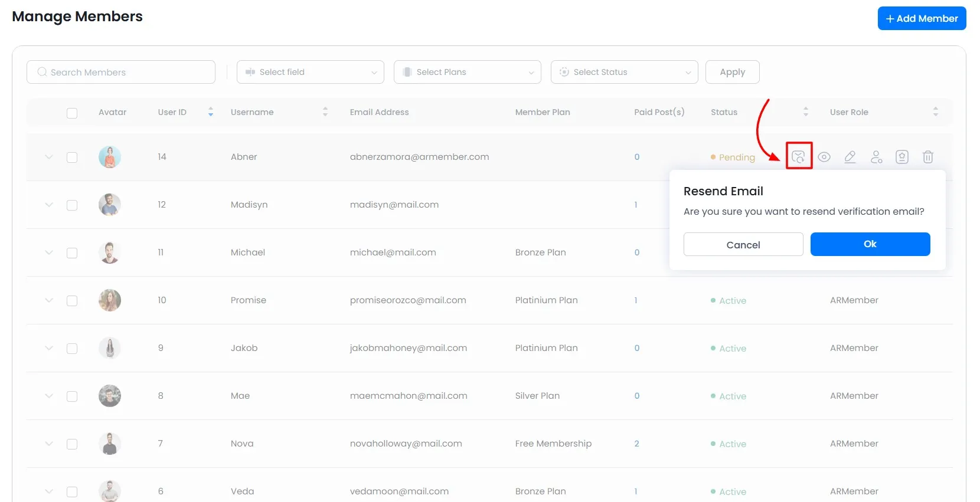Expand the row details for Jakob
Screen dimensions: 980x502
(49, 348)
